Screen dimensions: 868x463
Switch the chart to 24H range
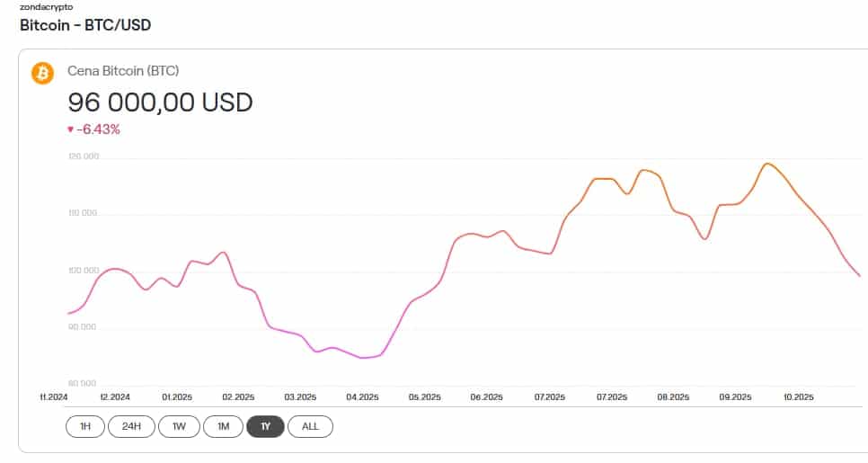click(131, 426)
